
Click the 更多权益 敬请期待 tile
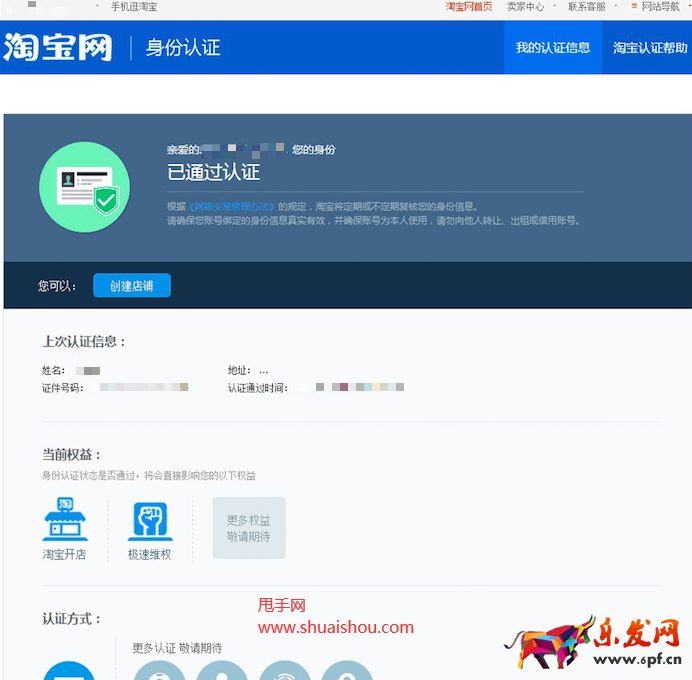point(249,528)
